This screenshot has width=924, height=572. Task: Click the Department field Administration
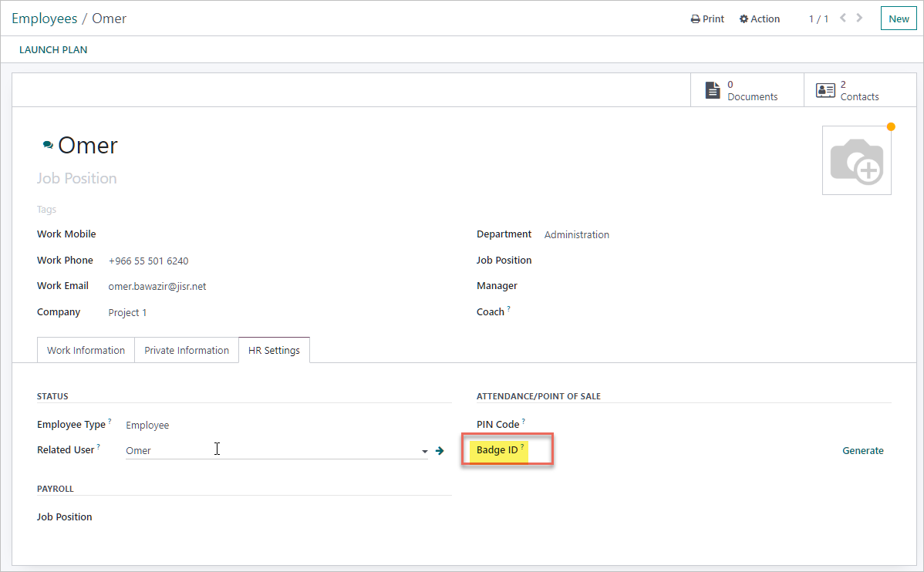click(576, 234)
